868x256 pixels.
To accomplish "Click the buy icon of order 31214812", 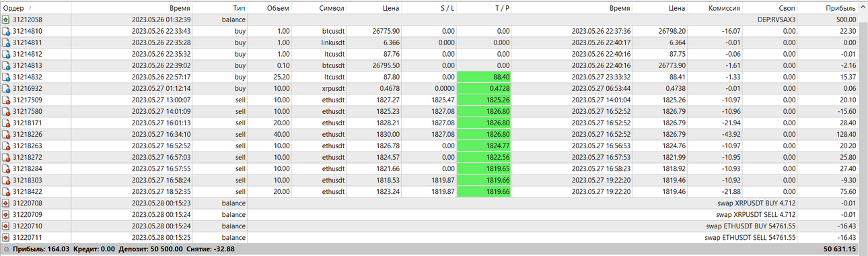I will click(6, 54).
